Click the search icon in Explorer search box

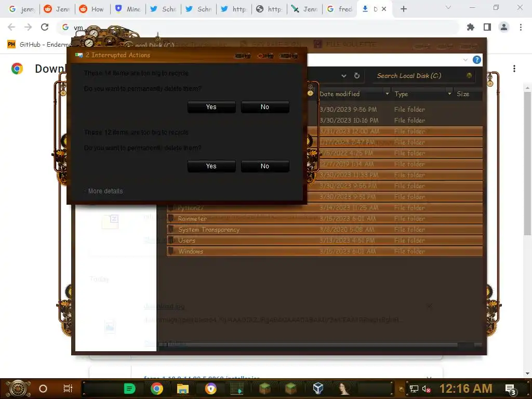[x=469, y=76]
